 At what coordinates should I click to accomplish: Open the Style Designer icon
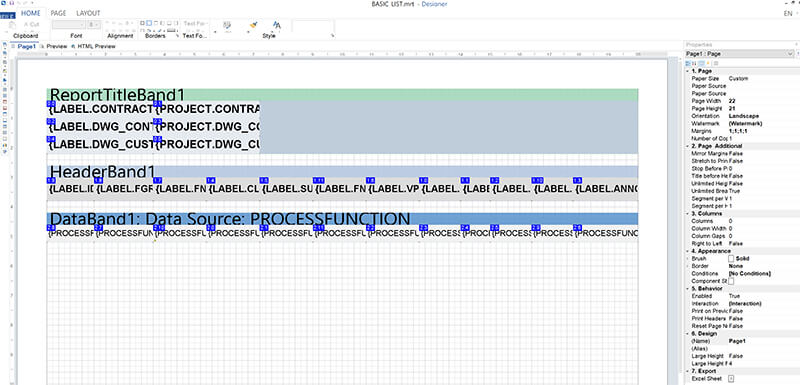(x=277, y=25)
